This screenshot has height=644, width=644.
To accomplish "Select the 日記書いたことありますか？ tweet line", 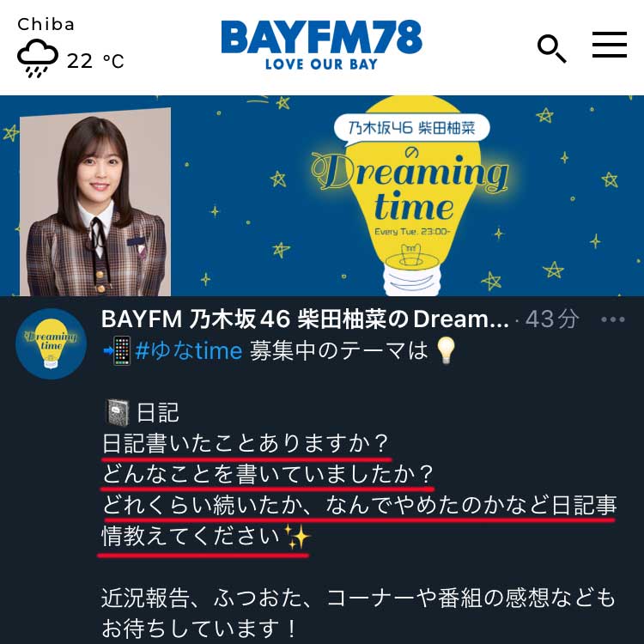I will pyautogui.click(x=246, y=444).
